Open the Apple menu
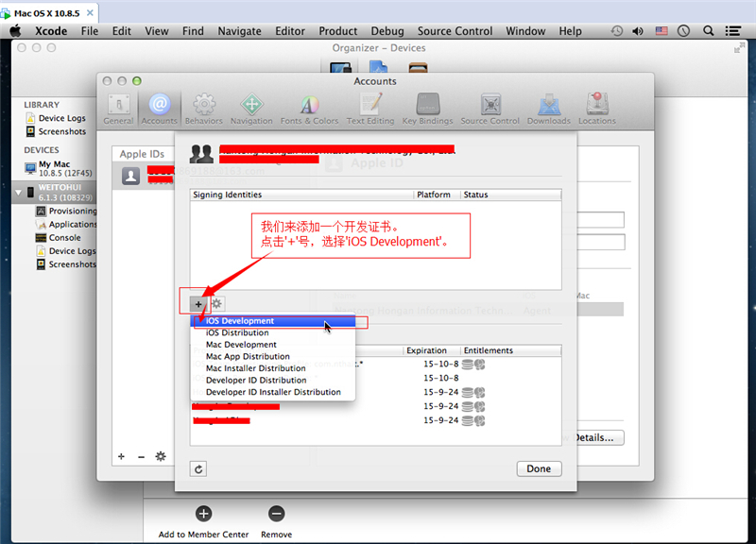The width and height of the screenshot is (756, 544). pos(16,31)
